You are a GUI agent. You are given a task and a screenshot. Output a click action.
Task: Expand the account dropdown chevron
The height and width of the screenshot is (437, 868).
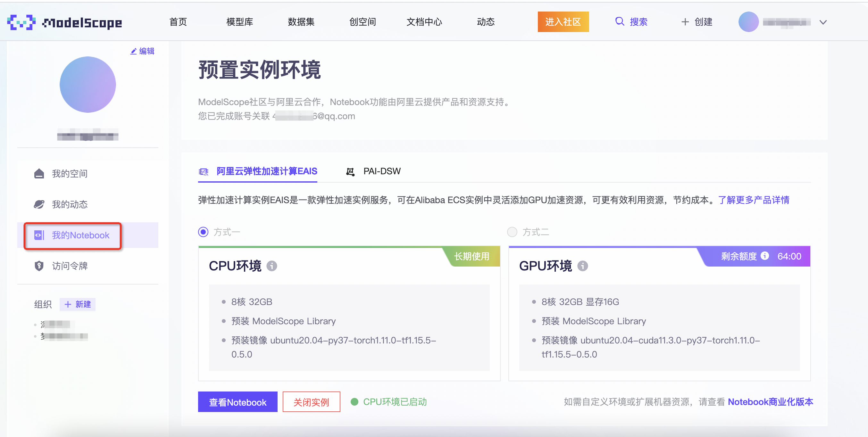pyautogui.click(x=823, y=22)
